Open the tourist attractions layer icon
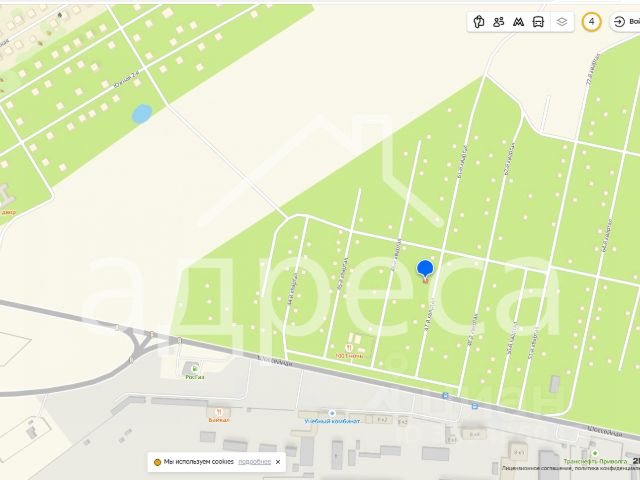Viewport: 640px width, 480px height. pos(479,22)
